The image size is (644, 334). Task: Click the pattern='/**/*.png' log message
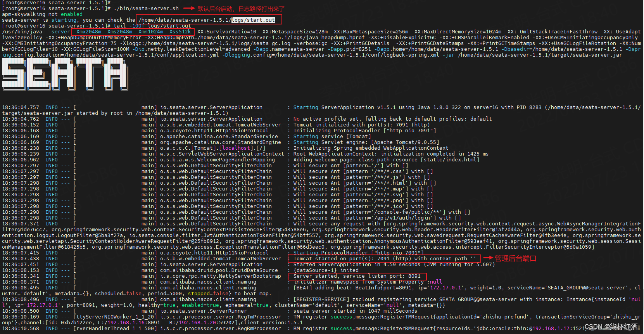click(363, 200)
